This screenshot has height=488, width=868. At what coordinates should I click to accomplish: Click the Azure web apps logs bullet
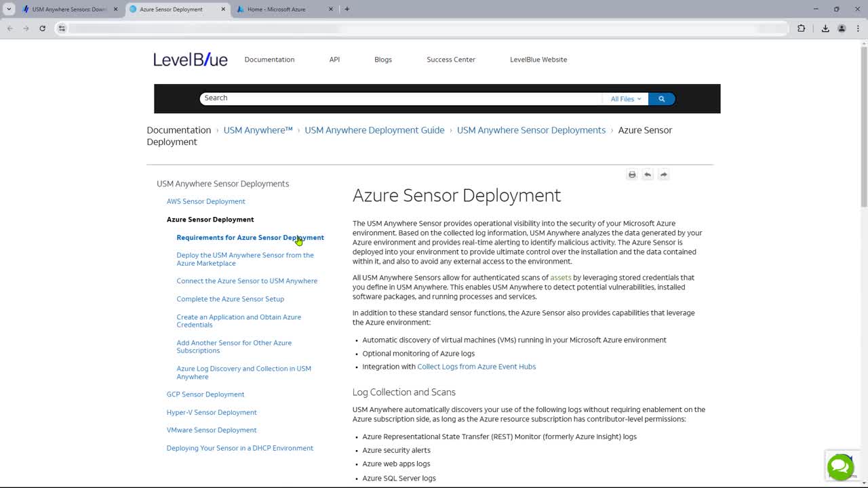(396, 464)
